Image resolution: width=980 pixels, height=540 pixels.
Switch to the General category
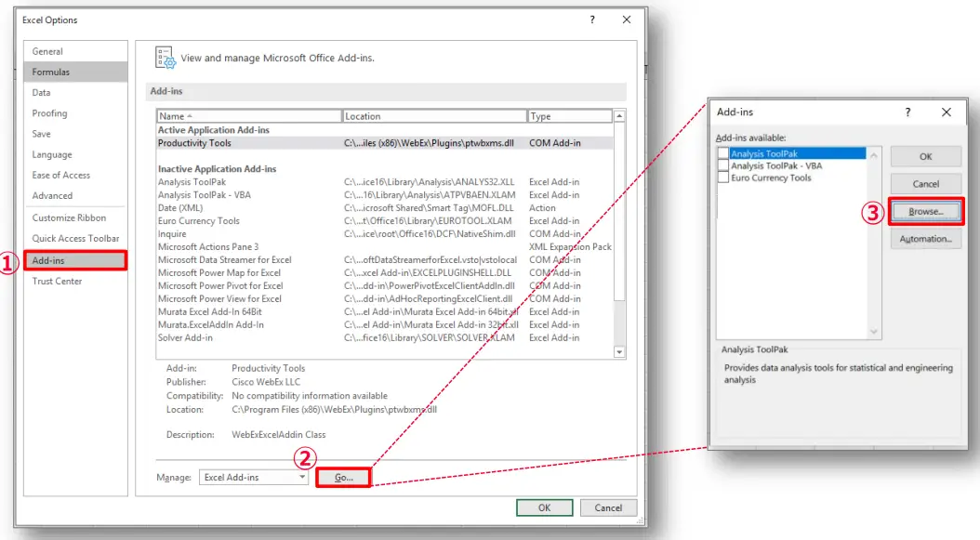[x=49, y=51]
